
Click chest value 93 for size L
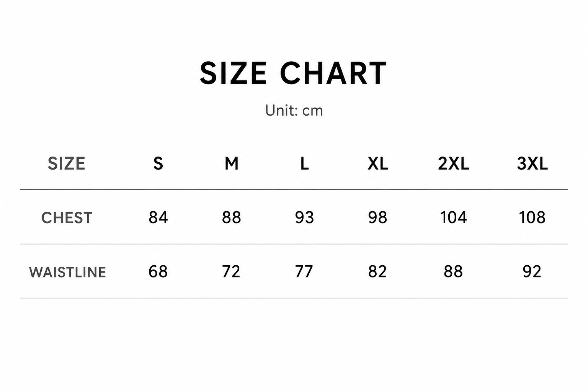click(304, 217)
